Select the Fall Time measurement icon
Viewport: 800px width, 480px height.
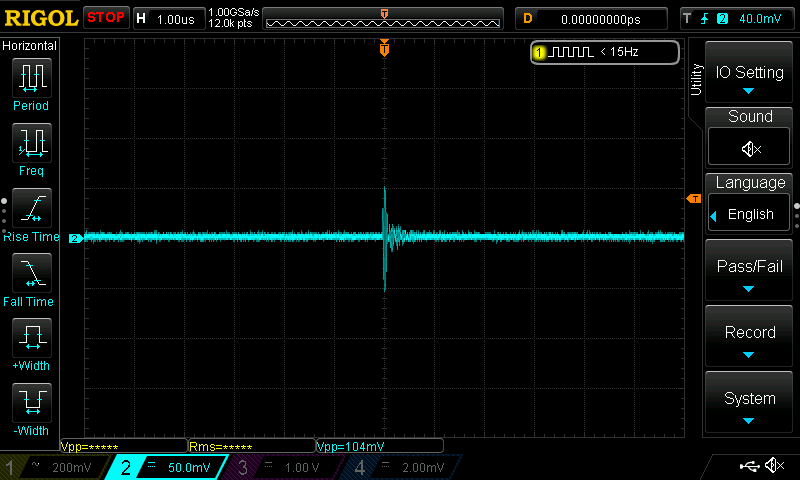click(x=32, y=272)
